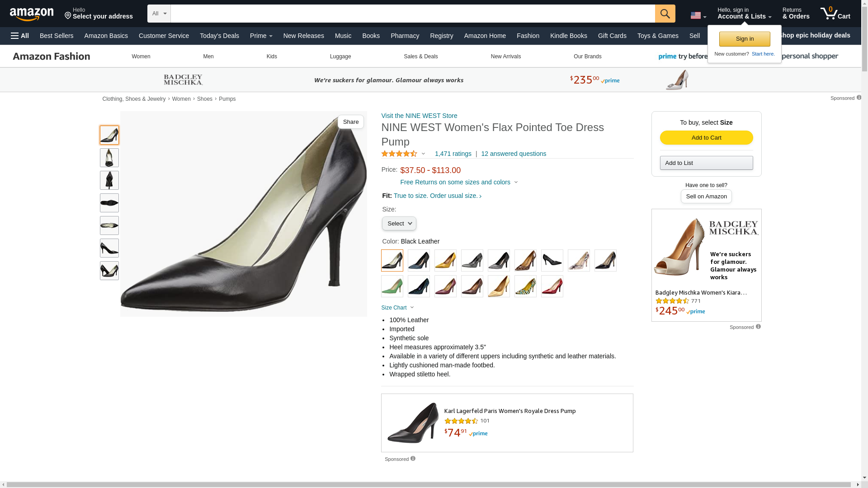
Task: Click the Sponsored info icon near Badgley Mischka ad
Action: coord(758,327)
